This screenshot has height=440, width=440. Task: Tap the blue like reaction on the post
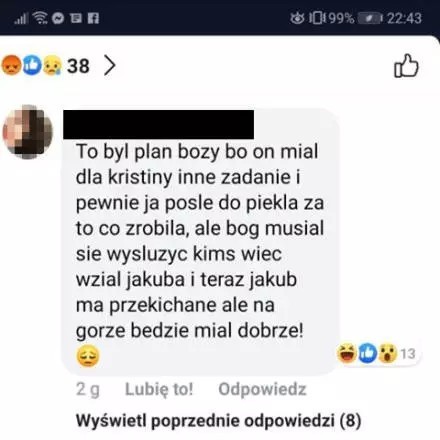point(32,65)
